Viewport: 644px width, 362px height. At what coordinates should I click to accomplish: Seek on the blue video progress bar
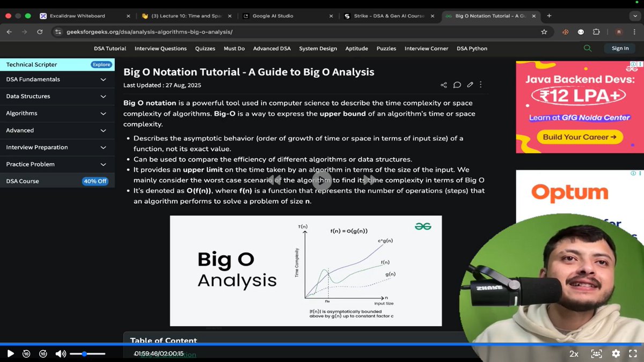tap(322, 344)
